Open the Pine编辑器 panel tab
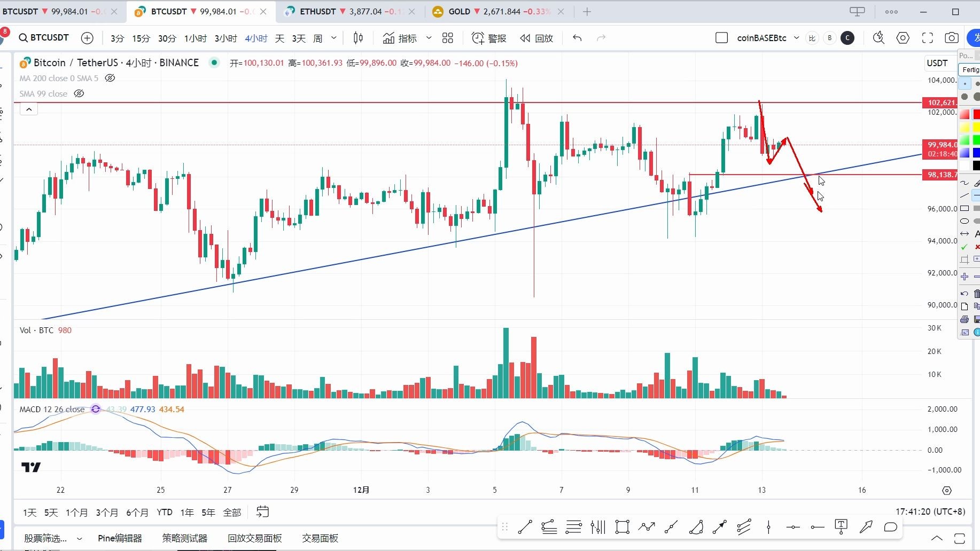 click(x=120, y=538)
